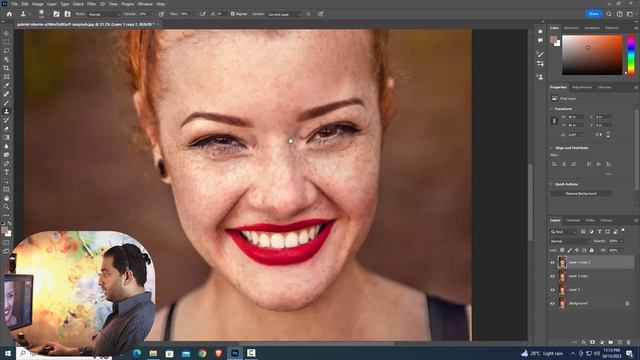Screen dimensions: 640x360
Task: Open the Sample dropdown (Current Layer)
Action: (x=284, y=14)
